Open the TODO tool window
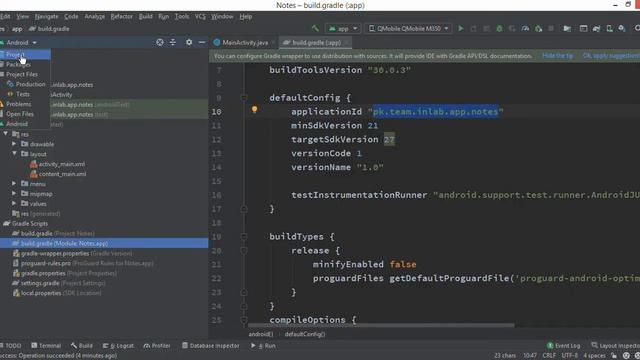 [x=11, y=346]
